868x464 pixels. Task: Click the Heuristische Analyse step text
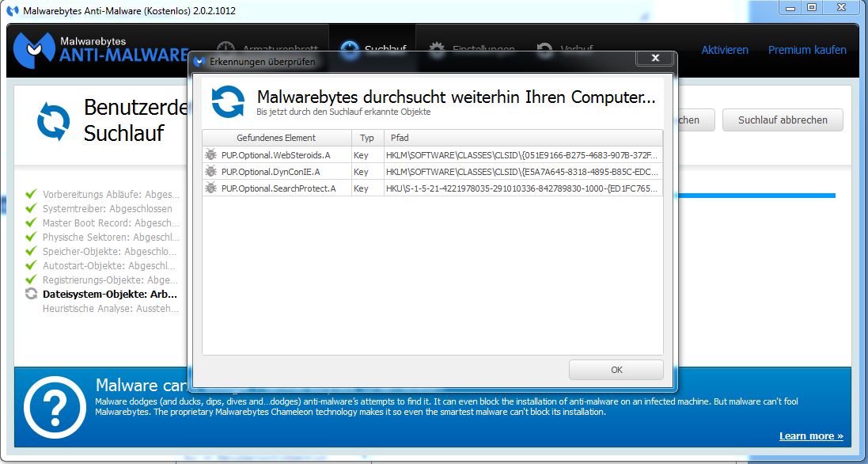coord(111,309)
